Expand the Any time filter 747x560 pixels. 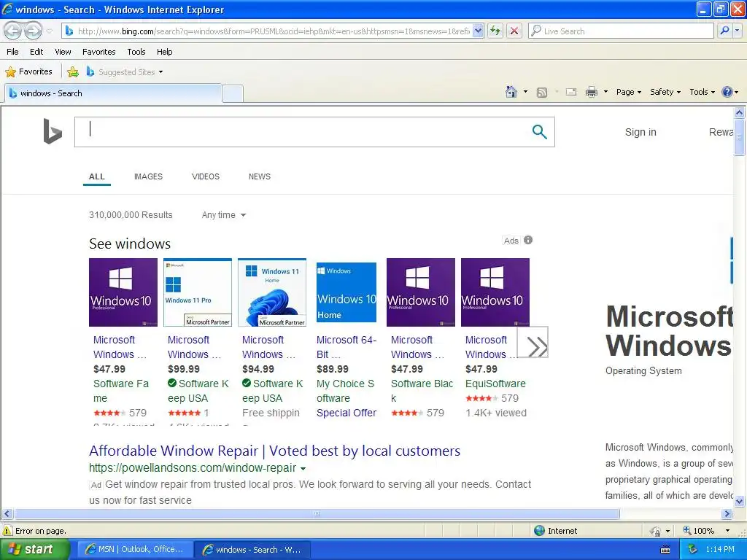coord(223,215)
